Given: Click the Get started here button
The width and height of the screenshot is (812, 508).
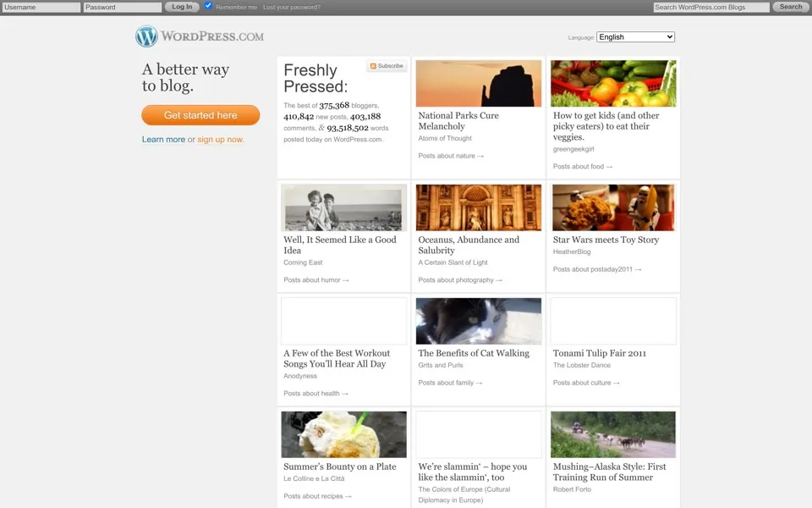Looking at the screenshot, I should click(200, 115).
